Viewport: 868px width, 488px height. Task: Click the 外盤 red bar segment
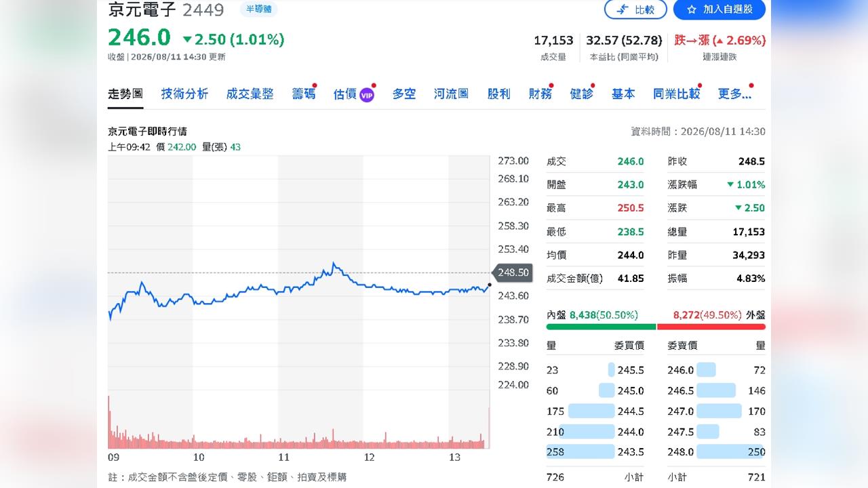pos(711,327)
